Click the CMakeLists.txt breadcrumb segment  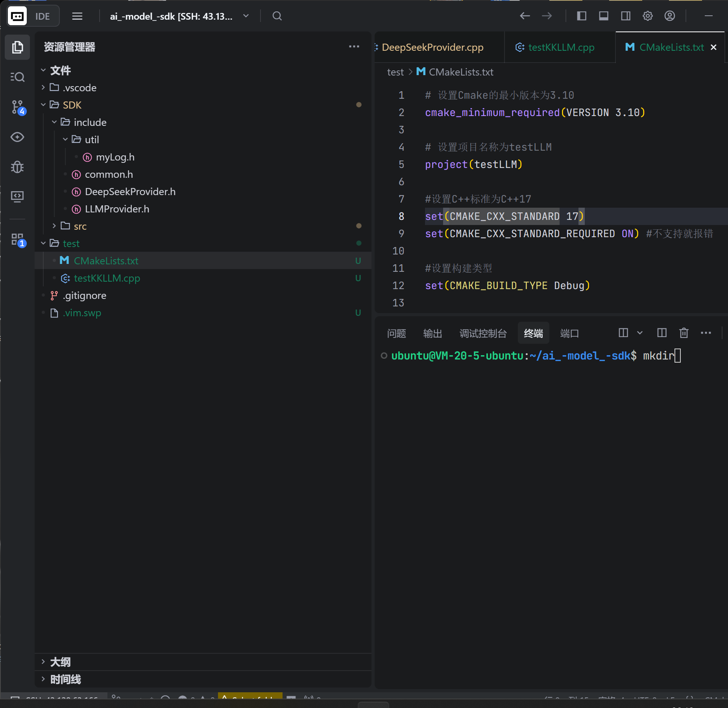[461, 72]
